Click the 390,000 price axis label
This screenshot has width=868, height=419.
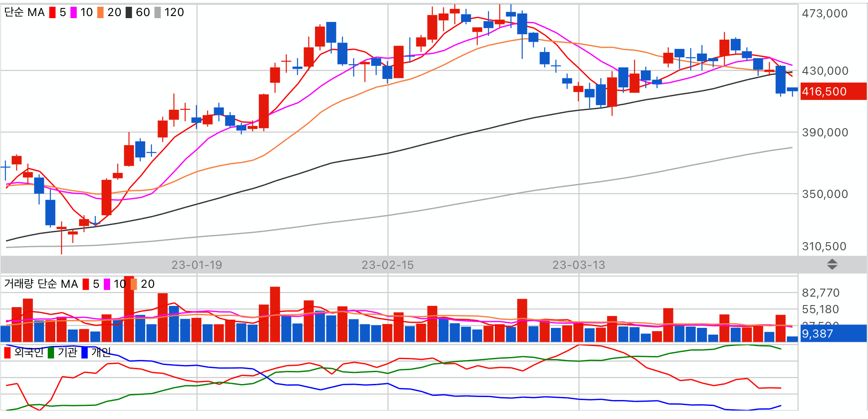[x=825, y=132]
